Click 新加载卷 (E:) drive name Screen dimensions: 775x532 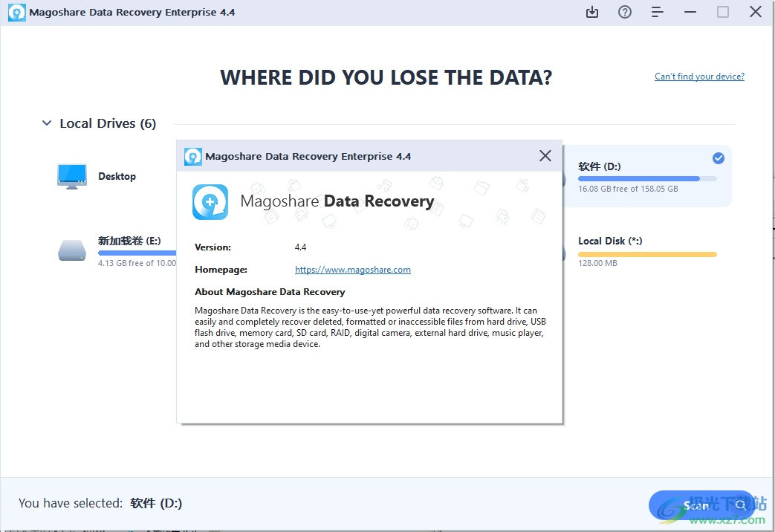(x=129, y=241)
